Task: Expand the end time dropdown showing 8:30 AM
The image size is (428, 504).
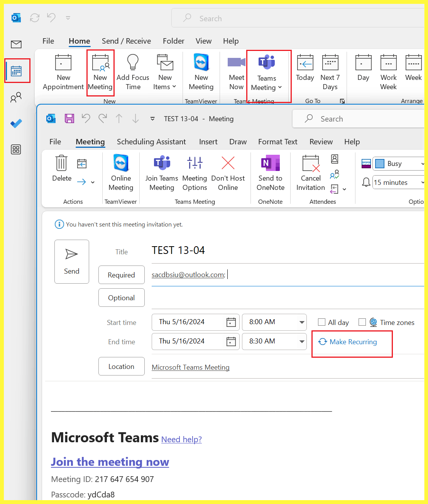Action: [302, 341]
